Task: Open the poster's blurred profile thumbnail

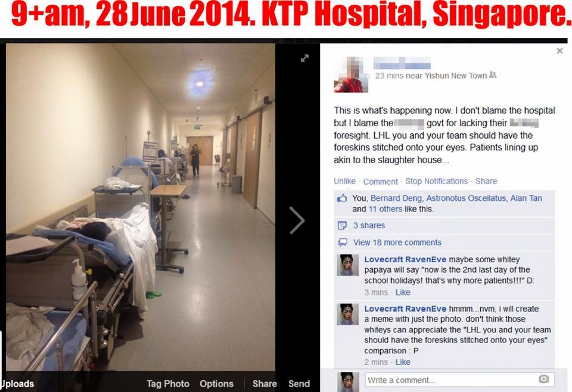Action: (x=351, y=74)
